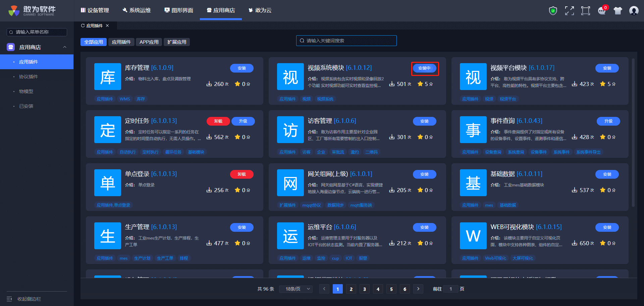Click the 运维平台 app icon
The height and width of the screenshot is (306, 644).
290,236
